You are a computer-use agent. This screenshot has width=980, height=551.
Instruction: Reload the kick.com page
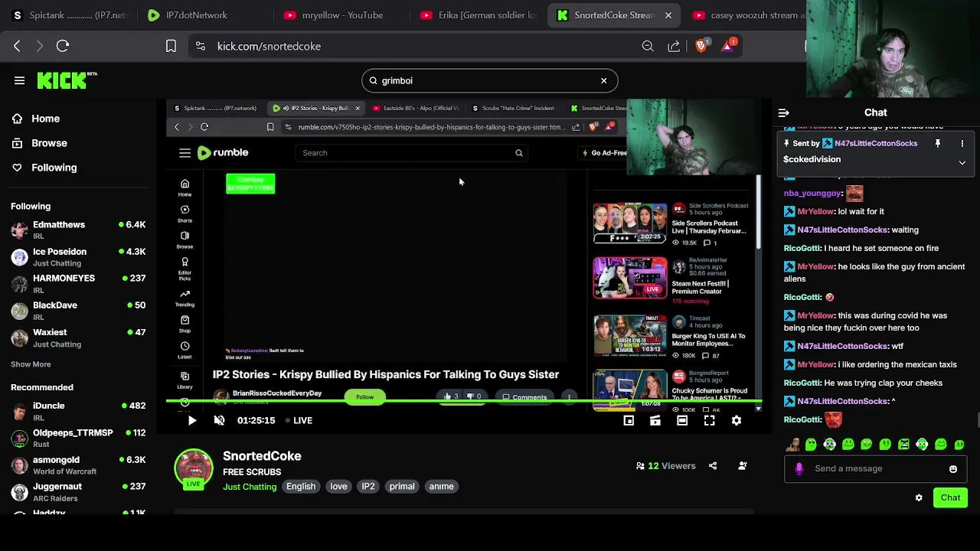[63, 46]
